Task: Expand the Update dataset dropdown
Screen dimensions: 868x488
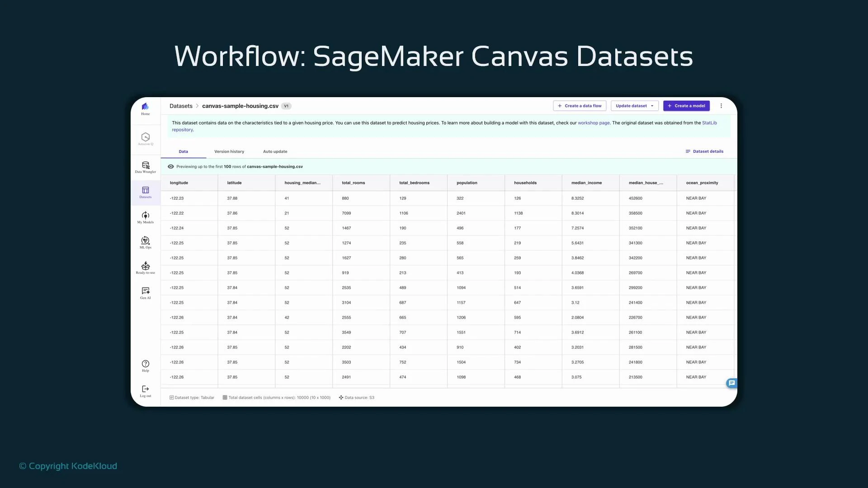Action: point(651,106)
